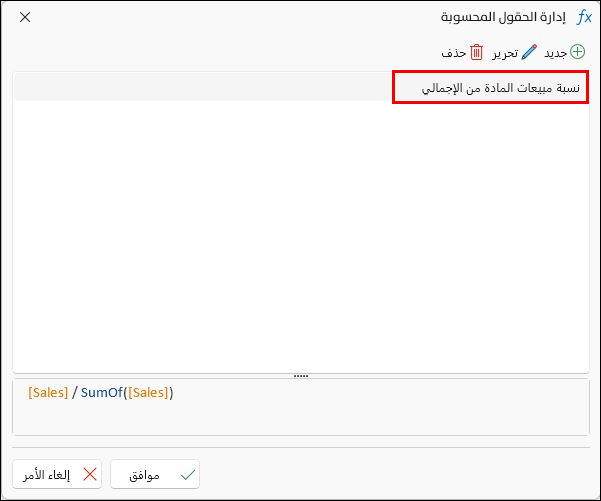The width and height of the screenshot is (601, 501).
Task: Click the dialog title text إدارة الحقول المحسوبة
Action: 503,17
